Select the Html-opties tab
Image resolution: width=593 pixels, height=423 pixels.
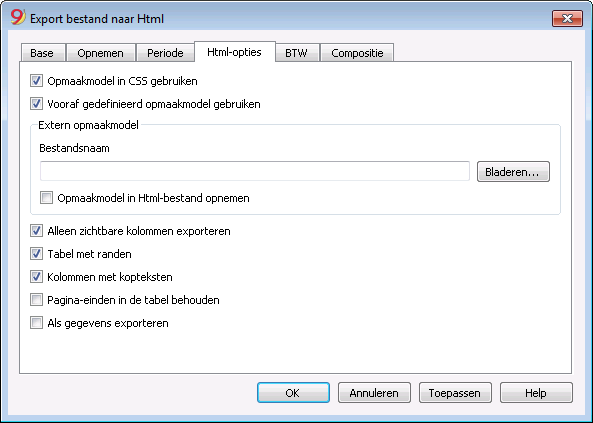point(234,52)
